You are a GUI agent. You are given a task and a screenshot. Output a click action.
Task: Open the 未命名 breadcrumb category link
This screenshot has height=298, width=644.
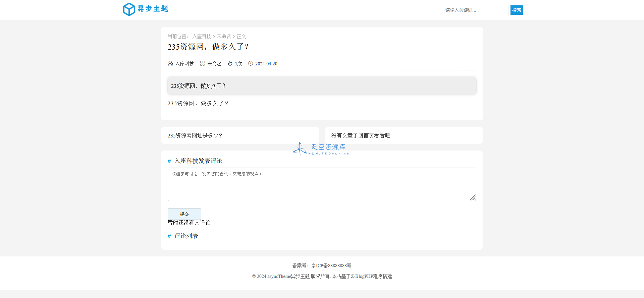pyautogui.click(x=224, y=36)
